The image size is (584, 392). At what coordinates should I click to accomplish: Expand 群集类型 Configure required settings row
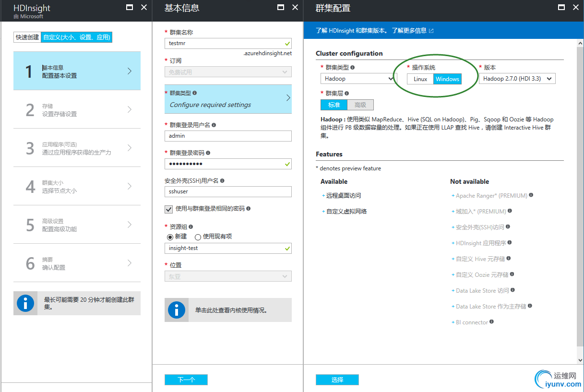228,99
